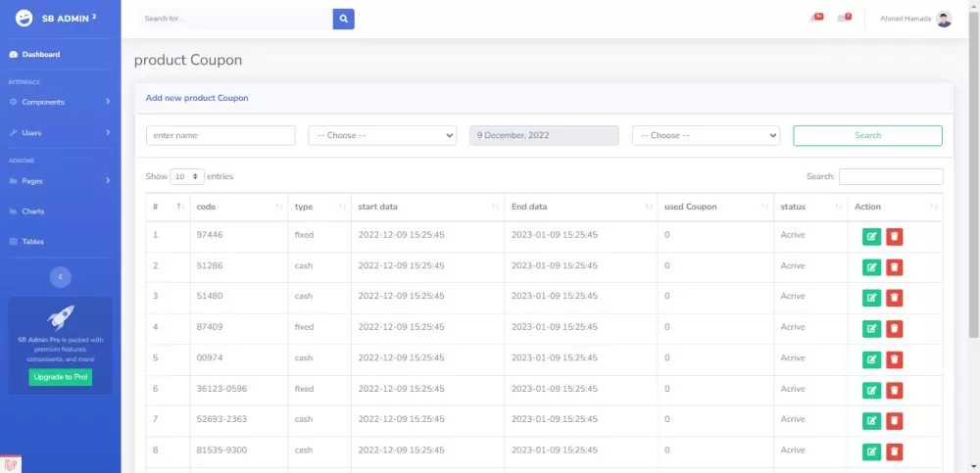Screen dimensions: 980x473
Task: Edit coupon with code 51286
Action: [x=871, y=267]
